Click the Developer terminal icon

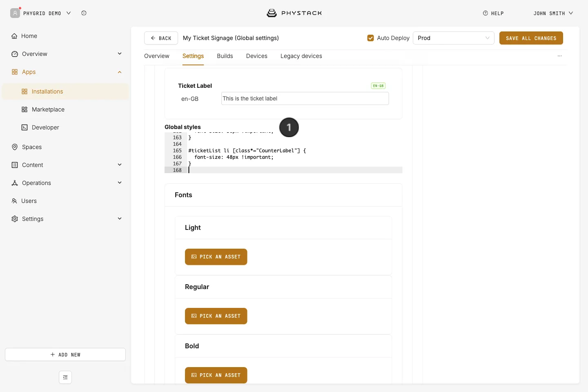24,127
